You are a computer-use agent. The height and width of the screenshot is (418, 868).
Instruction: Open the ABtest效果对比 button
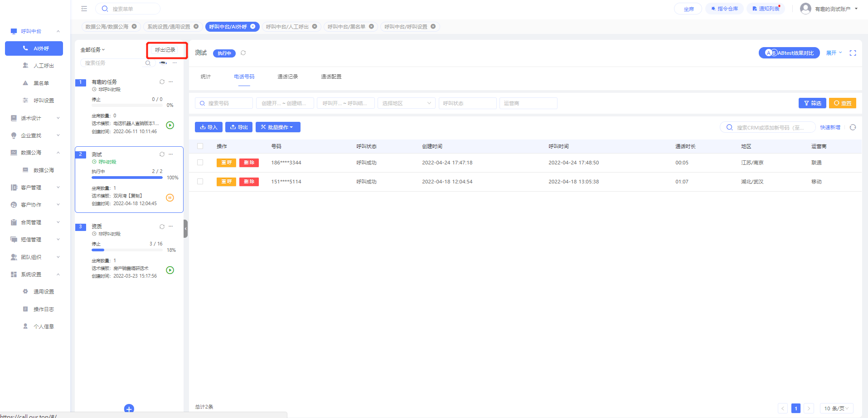[789, 53]
